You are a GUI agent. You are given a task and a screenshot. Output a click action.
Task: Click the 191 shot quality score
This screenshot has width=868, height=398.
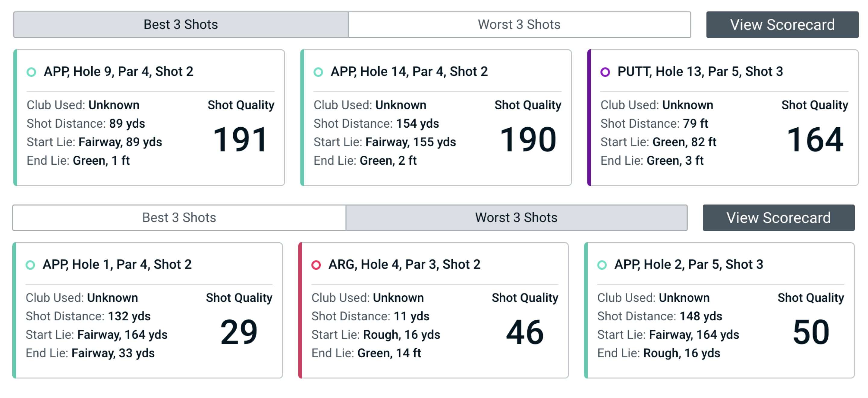[240, 139]
